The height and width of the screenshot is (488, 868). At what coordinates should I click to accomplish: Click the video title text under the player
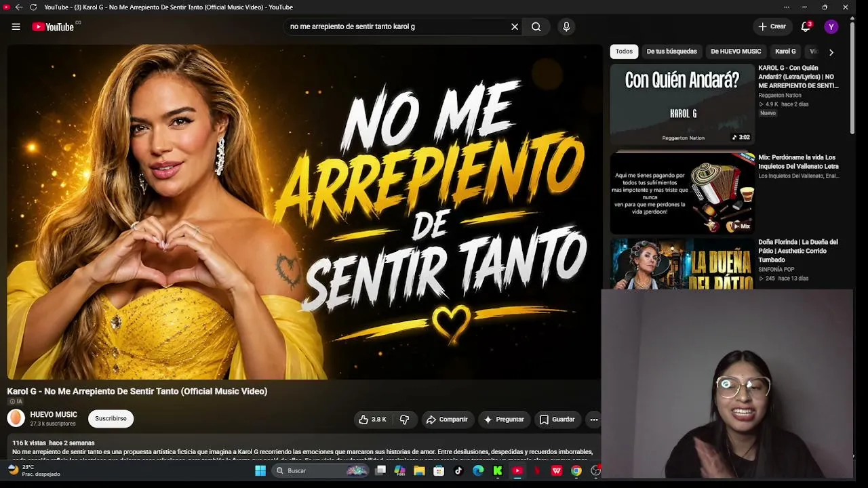tap(137, 391)
